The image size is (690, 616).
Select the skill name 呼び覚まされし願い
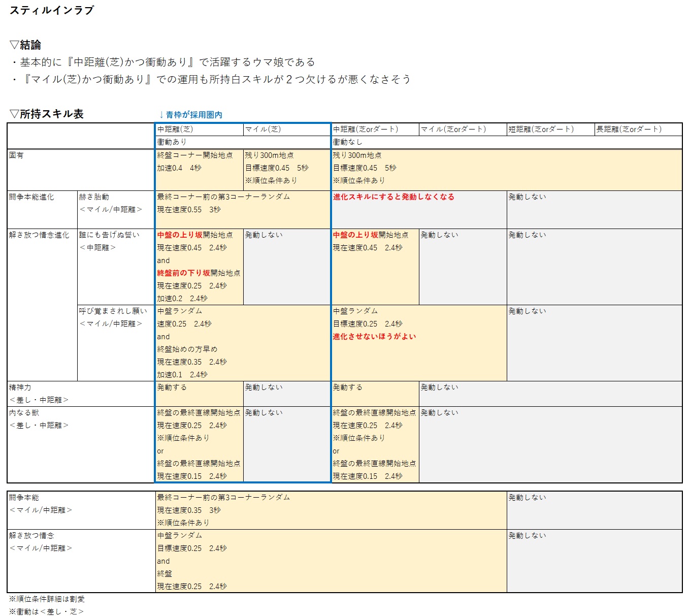113,311
